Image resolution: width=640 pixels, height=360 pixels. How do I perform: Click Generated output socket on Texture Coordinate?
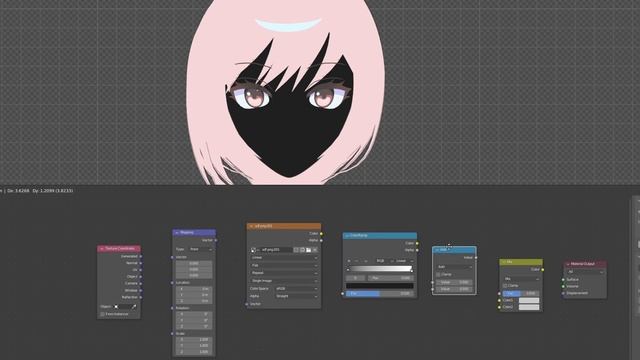[x=141, y=256]
